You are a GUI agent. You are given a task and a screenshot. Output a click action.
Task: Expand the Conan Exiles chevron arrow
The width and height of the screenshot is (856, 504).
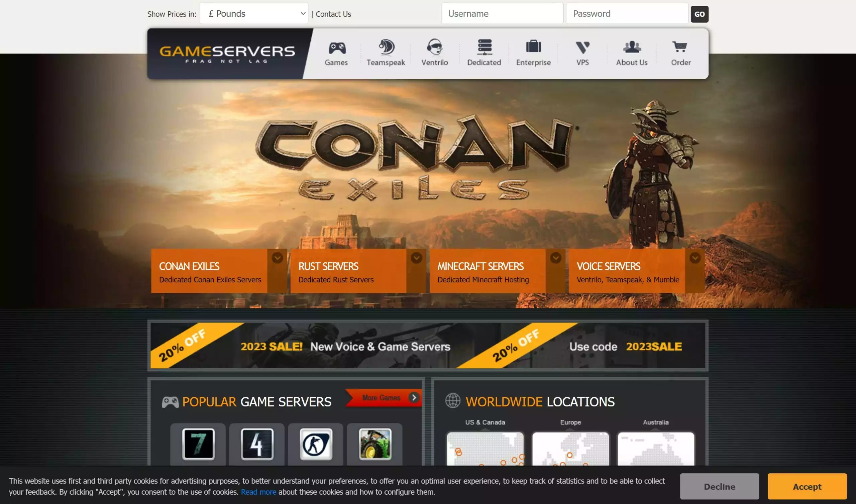(278, 258)
